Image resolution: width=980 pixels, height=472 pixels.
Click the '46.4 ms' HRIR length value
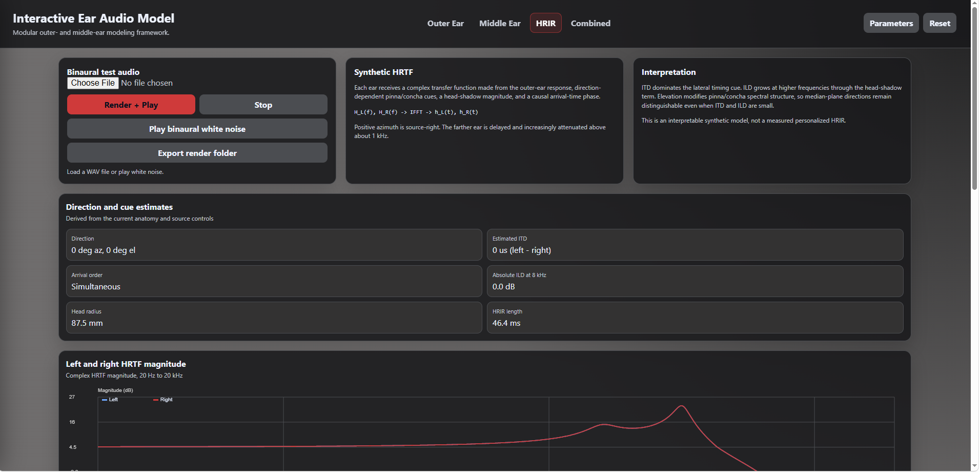click(x=506, y=323)
